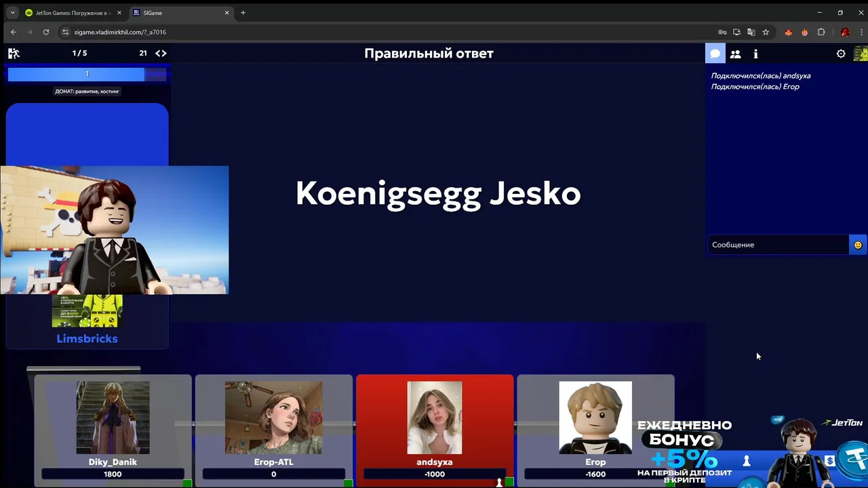Click Diky_Danik score 1800

pos(113,474)
